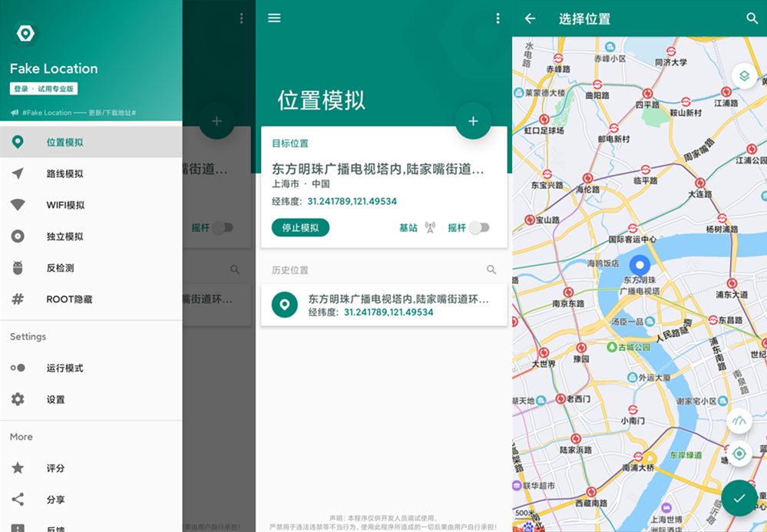Click the green pin icon on the history entry
The image size is (767, 532).
pyautogui.click(x=285, y=305)
